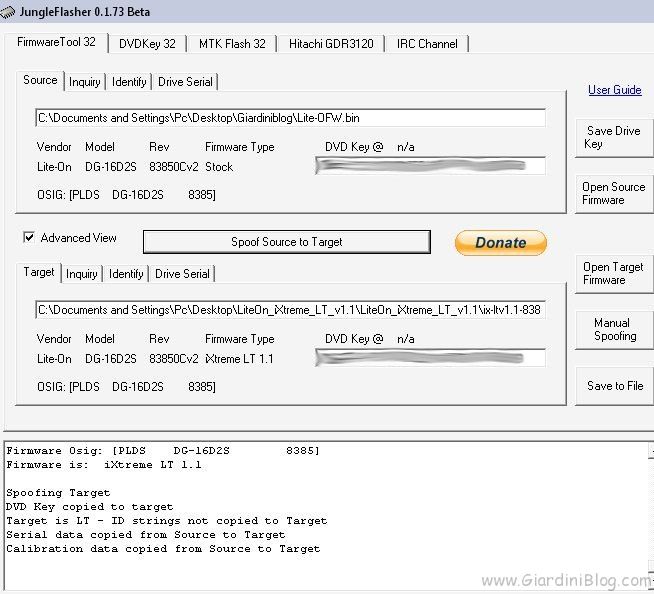Switch to the Hitachi GDR3120 tab
This screenshot has width=654, height=594.
pyautogui.click(x=331, y=44)
